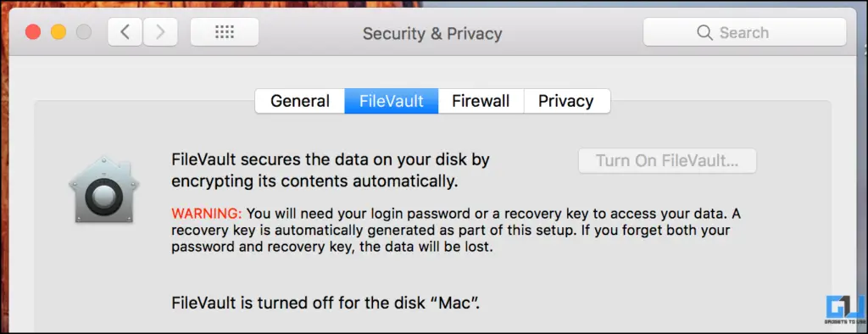Open the Firewall tab

481,101
